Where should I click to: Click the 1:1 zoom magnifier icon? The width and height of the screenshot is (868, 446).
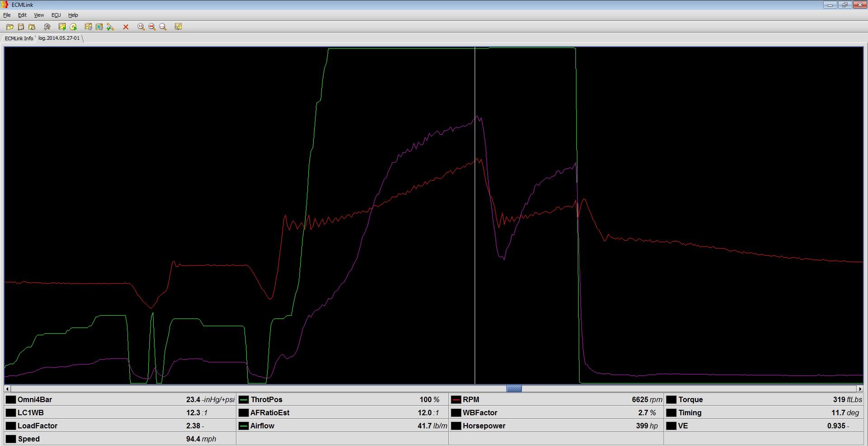point(141,27)
